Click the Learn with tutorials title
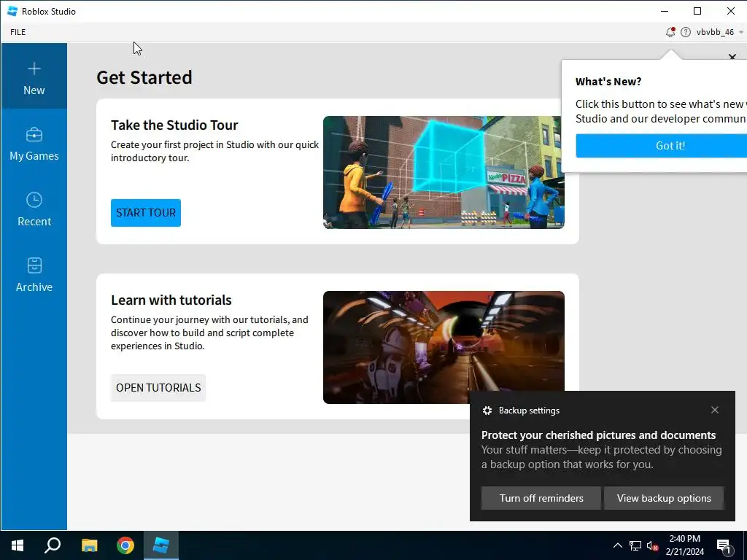Viewport: 747px width, 560px height. pyautogui.click(x=171, y=300)
